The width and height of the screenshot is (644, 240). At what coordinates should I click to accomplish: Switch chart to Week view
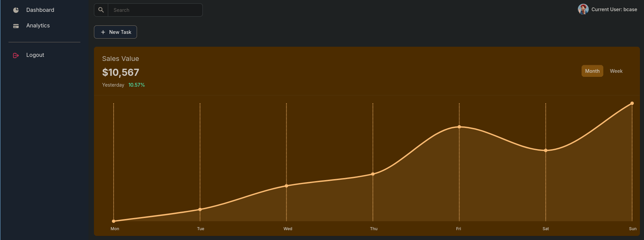[616, 71]
